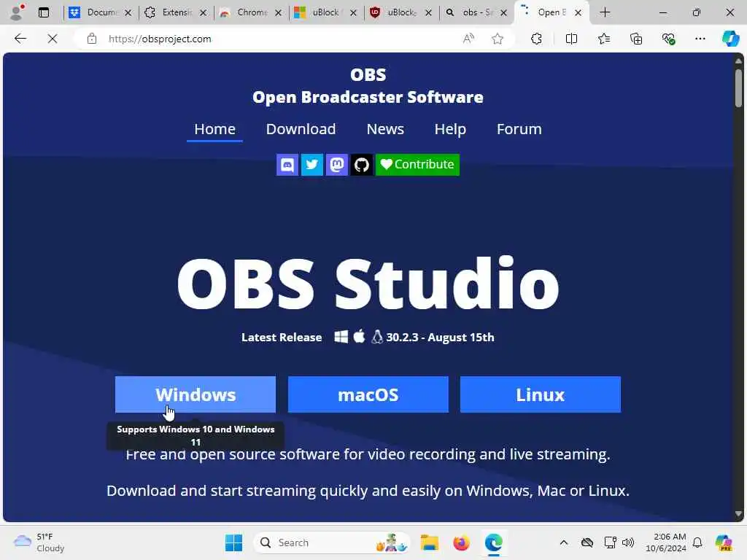Image resolution: width=747 pixels, height=560 pixels.
Task: Click the OBS Open Broadcaster Software header
Action: (368, 86)
